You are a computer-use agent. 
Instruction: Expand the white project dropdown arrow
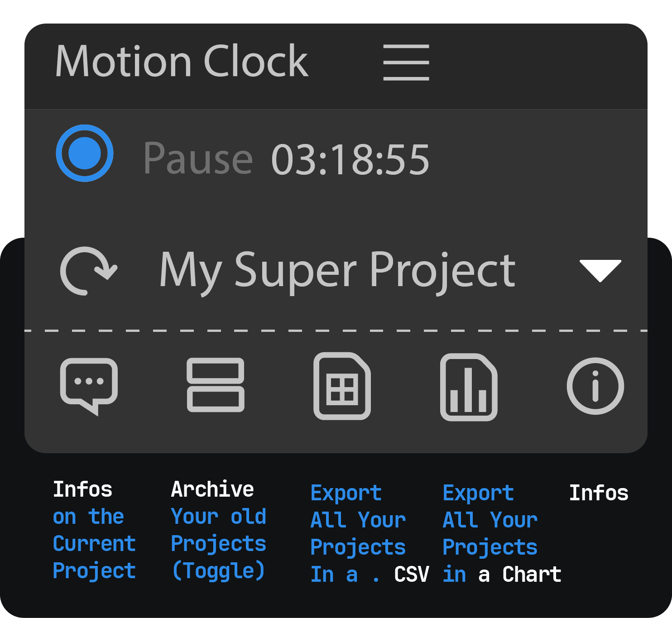600,271
